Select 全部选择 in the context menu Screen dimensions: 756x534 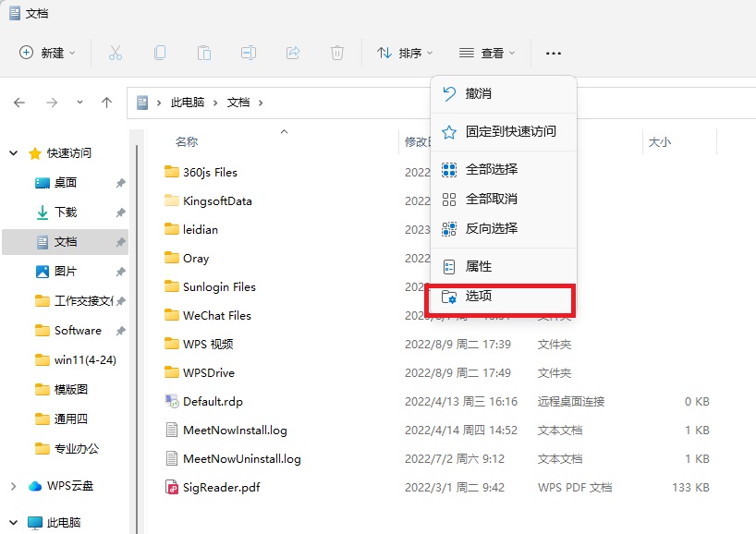(x=491, y=169)
